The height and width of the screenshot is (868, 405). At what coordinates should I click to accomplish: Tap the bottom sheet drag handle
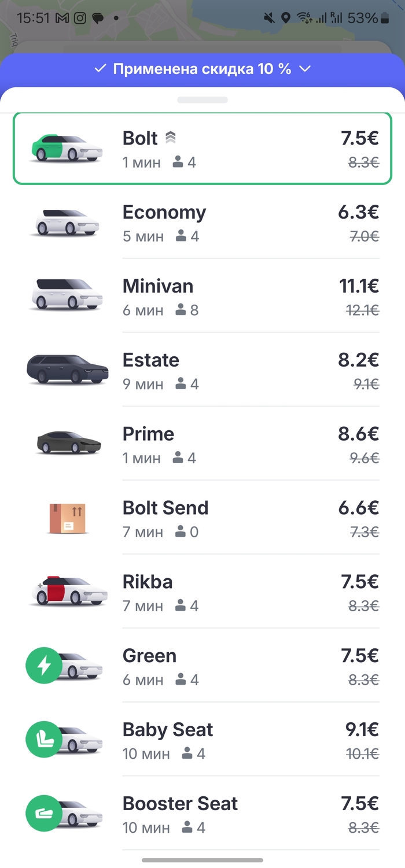point(203,99)
